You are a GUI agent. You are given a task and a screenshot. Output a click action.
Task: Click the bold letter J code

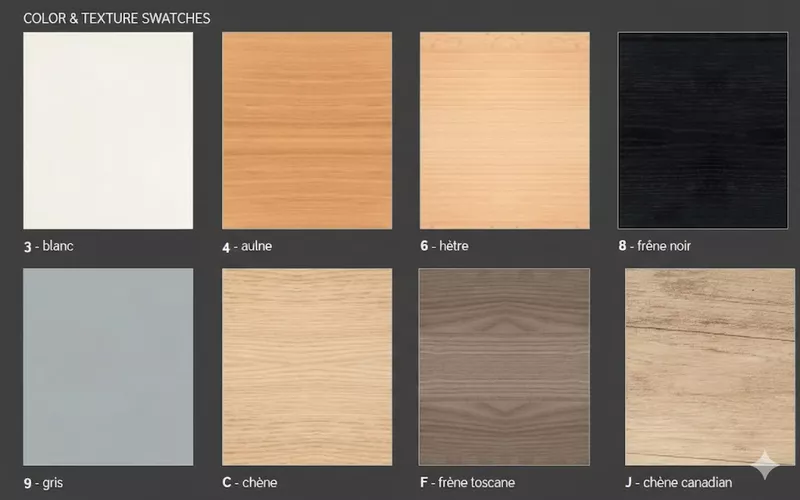(628, 483)
